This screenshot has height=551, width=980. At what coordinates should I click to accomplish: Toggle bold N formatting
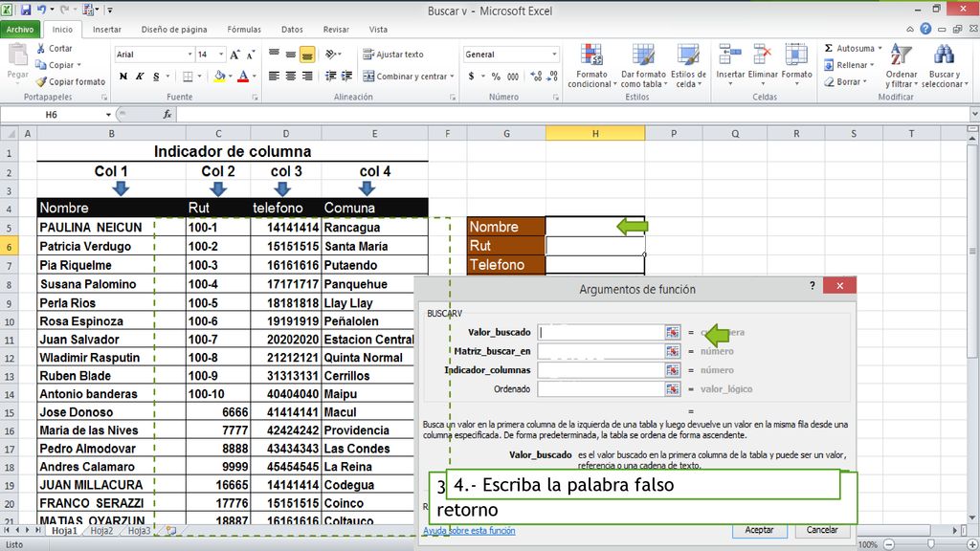point(123,77)
